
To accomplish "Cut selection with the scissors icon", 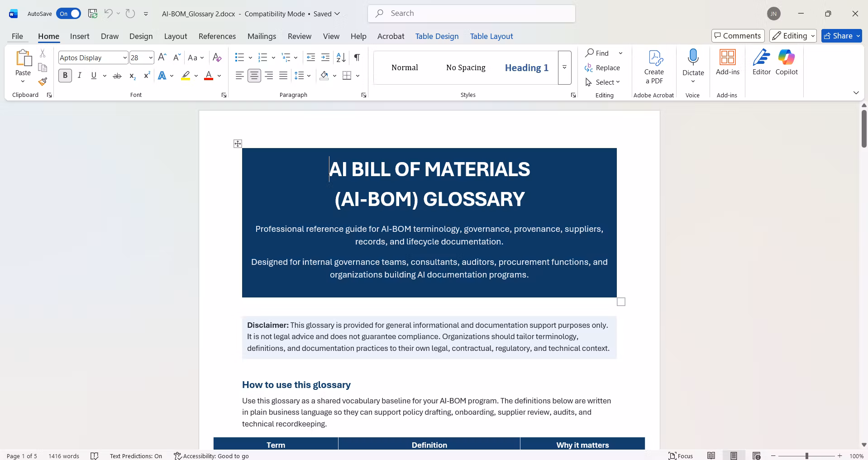I will click(43, 53).
